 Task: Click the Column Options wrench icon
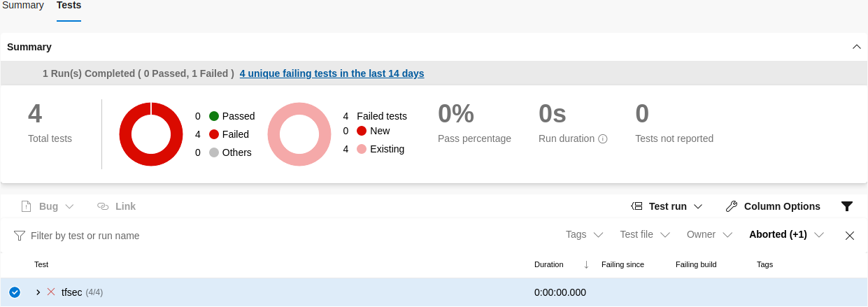[x=732, y=206]
